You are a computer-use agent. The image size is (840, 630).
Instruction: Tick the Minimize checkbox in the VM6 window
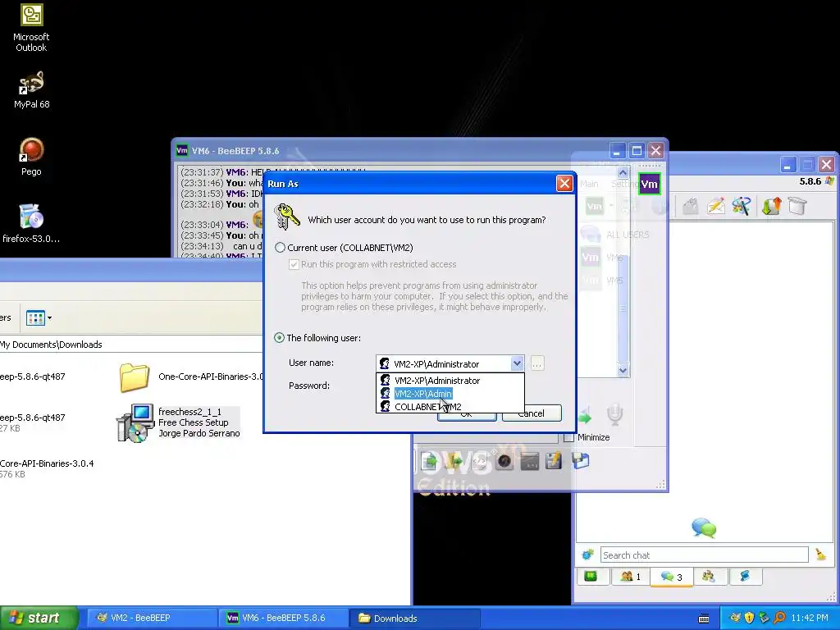click(x=568, y=437)
